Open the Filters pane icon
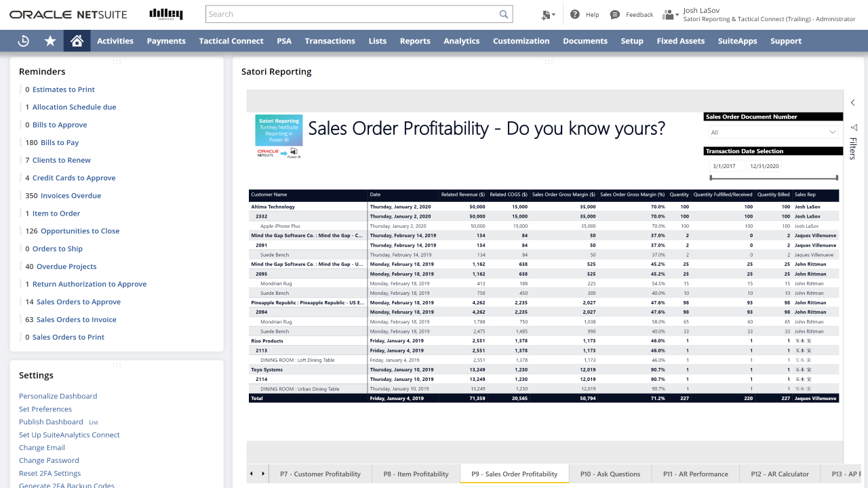This screenshot has width=868, height=488. (x=853, y=127)
